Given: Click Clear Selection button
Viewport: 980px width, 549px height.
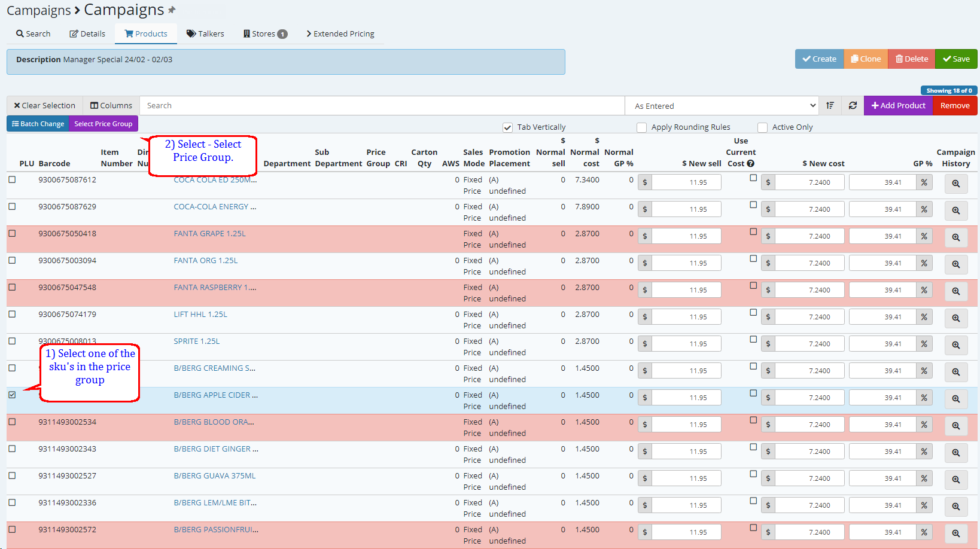Looking at the screenshot, I should click(45, 105).
